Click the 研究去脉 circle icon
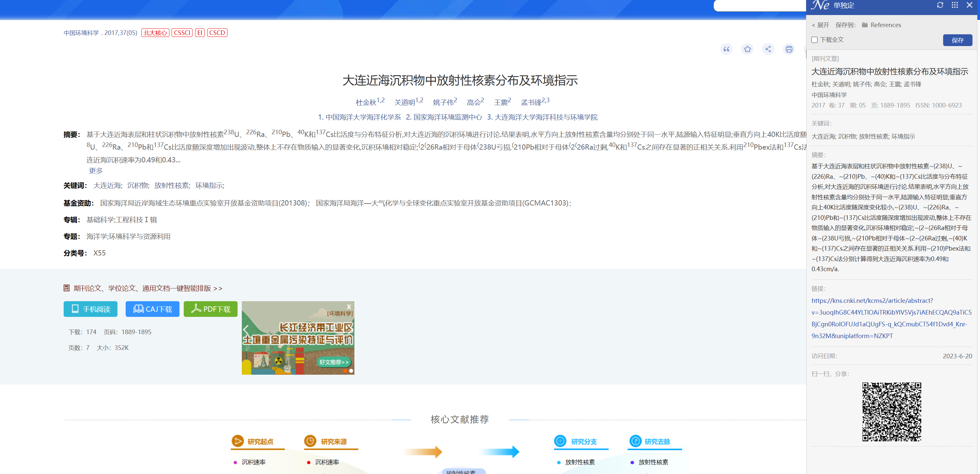980x474 pixels. click(635, 441)
